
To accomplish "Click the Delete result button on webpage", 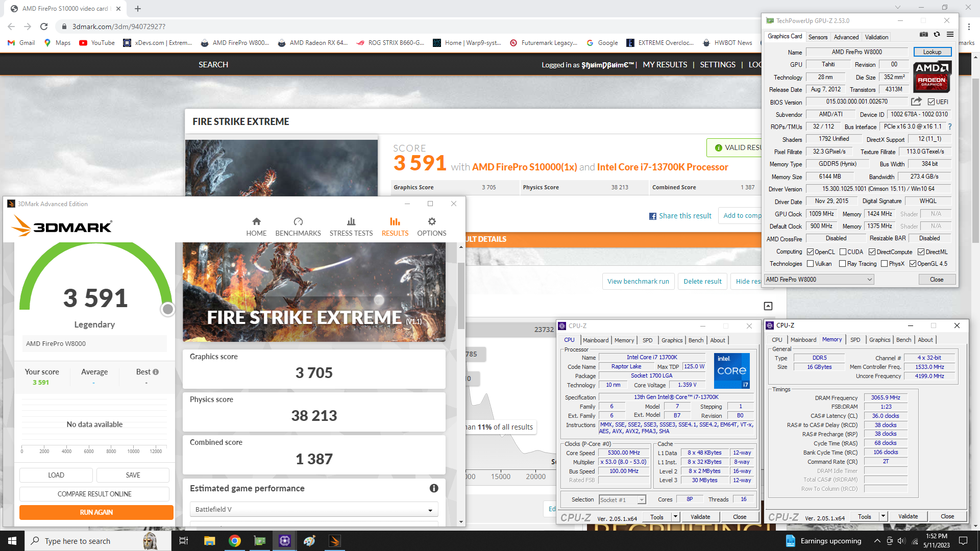I will pos(702,281).
